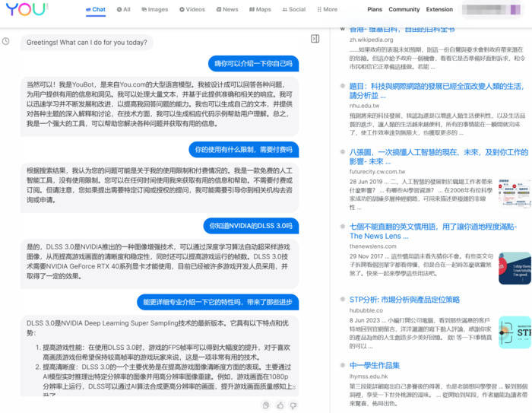Screen dimensions: 532x413
Task: Open The News Lens 英文慣用語 result
Action: tap(433, 231)
